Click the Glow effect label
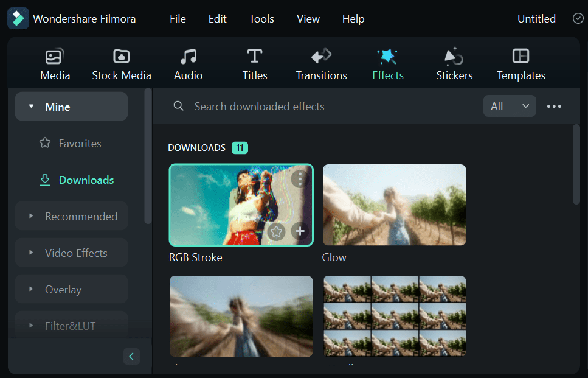Screen dimensions: 588x378 click(x=334, y=257)
